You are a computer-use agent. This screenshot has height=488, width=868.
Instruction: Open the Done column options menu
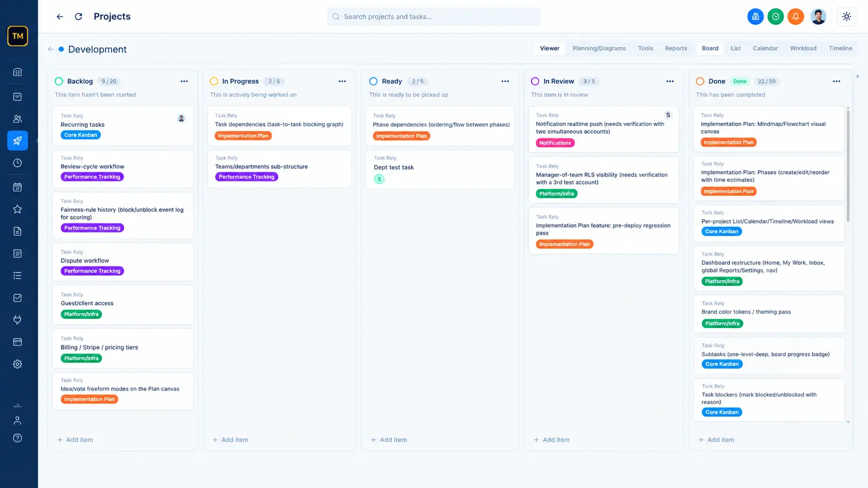tap(836, 82)
